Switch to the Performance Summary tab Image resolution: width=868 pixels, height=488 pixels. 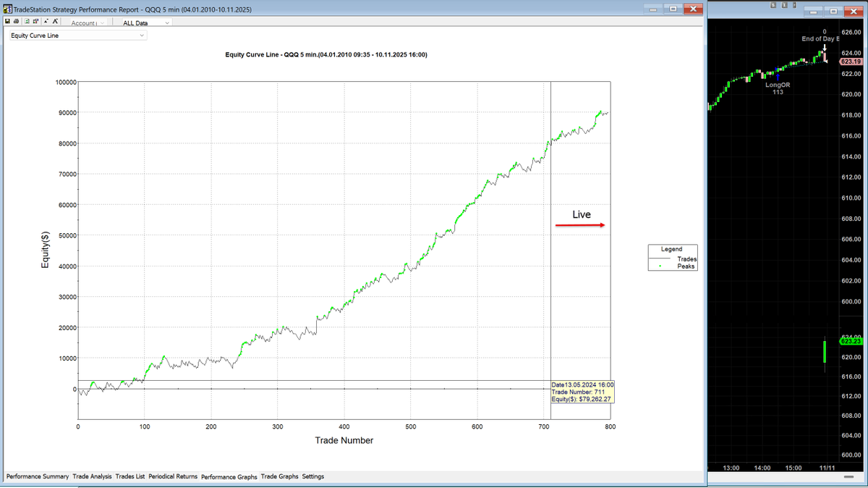point(38,476)
